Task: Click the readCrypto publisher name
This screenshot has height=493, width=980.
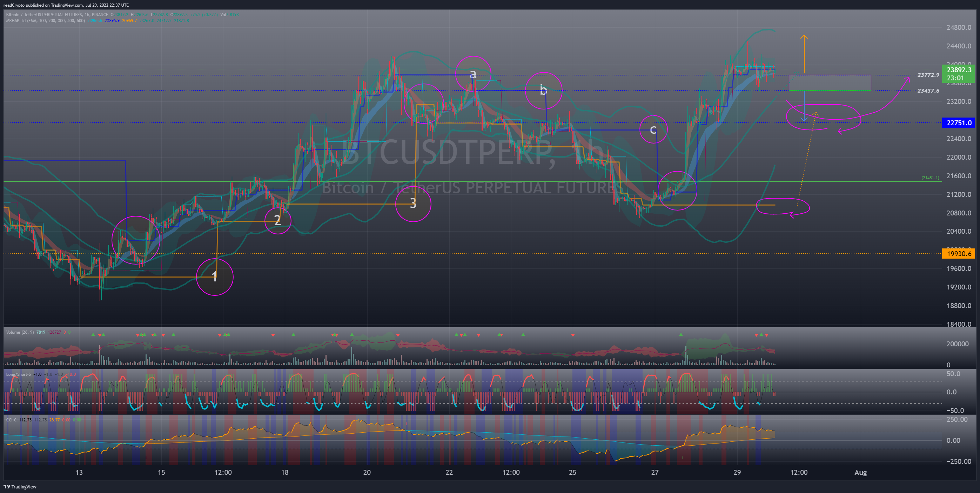Action: pyautogui.click(x=14, y=5)
